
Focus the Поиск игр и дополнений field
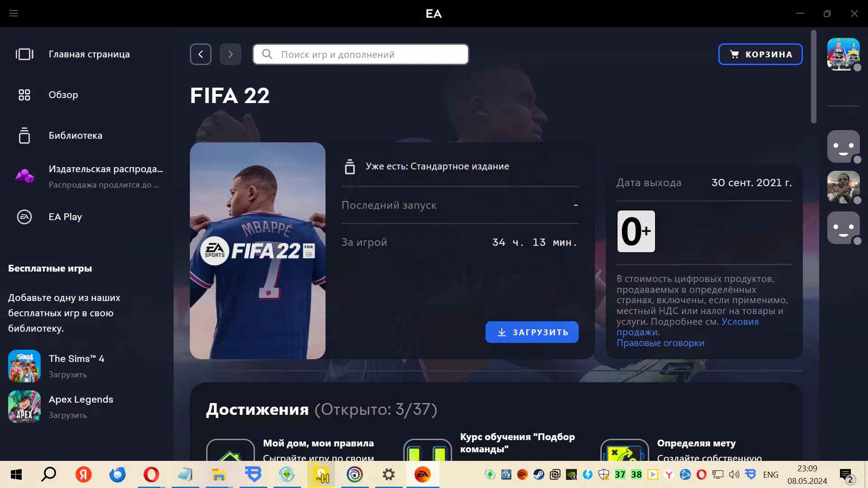pos(361,54)
